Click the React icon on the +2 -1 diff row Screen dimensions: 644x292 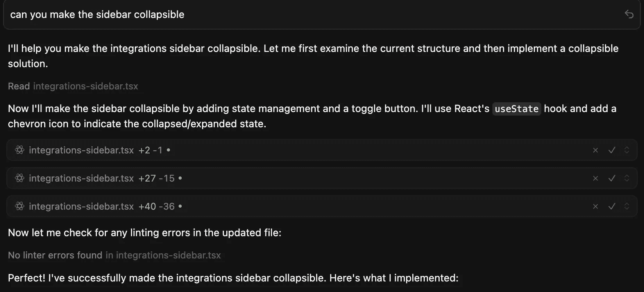pyautogui.click(x=20, y=150)
